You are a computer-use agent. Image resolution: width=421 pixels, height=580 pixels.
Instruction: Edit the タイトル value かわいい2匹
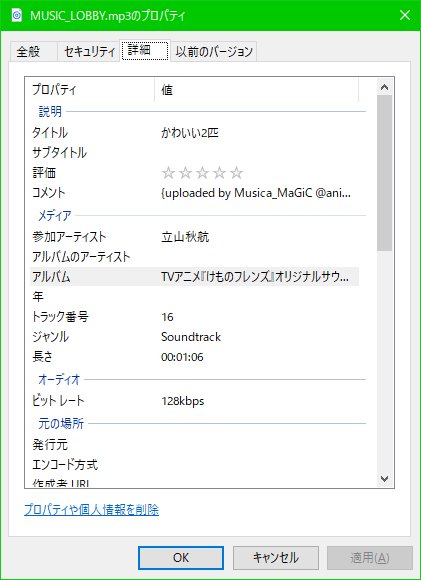(190, 132)
